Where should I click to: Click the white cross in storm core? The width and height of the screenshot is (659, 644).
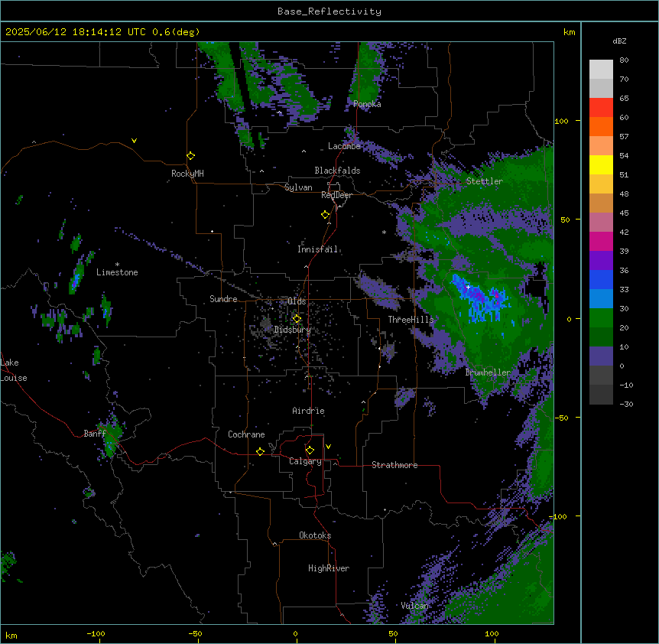(x=468, y=287)
